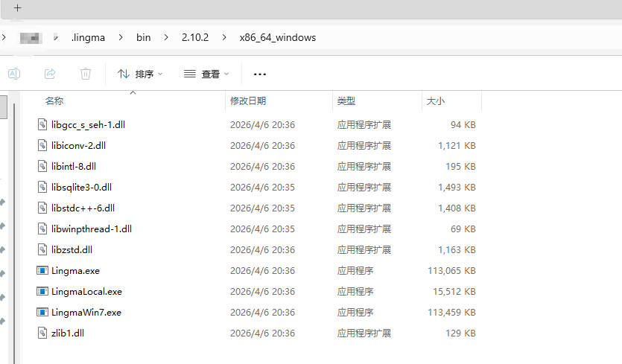Click the 113,065 KB size value
Viewport: 622px width, 364px height.
pyautogui.click(x=451, y=271)
